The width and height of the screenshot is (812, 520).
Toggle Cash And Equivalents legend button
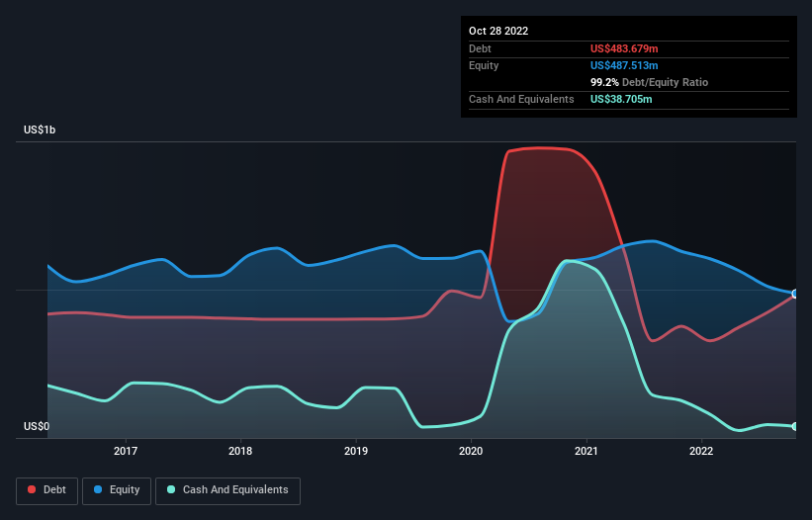click(227, 490)
